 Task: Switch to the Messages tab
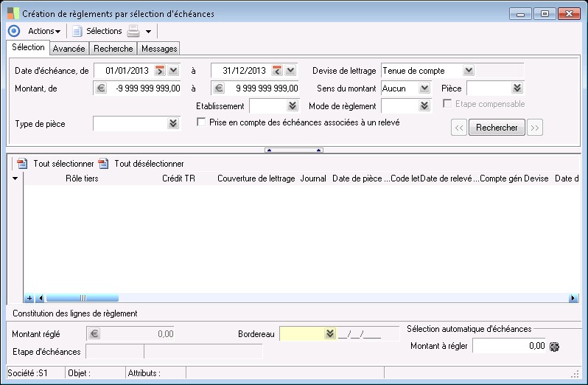(159, 49)
